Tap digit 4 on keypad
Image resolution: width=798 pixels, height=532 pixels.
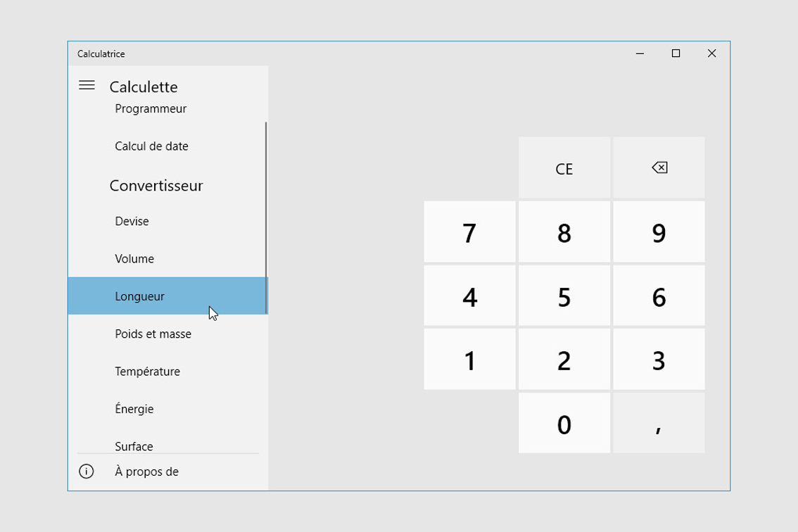click(470, 296)
